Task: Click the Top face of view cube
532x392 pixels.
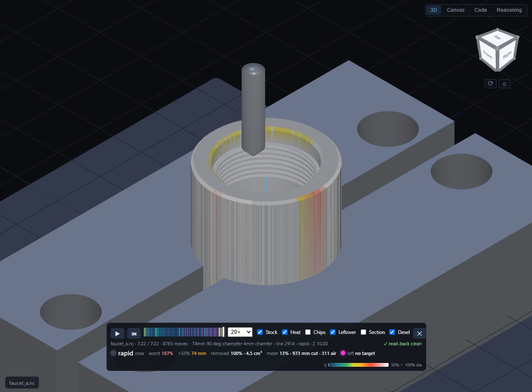Action: 497,38
